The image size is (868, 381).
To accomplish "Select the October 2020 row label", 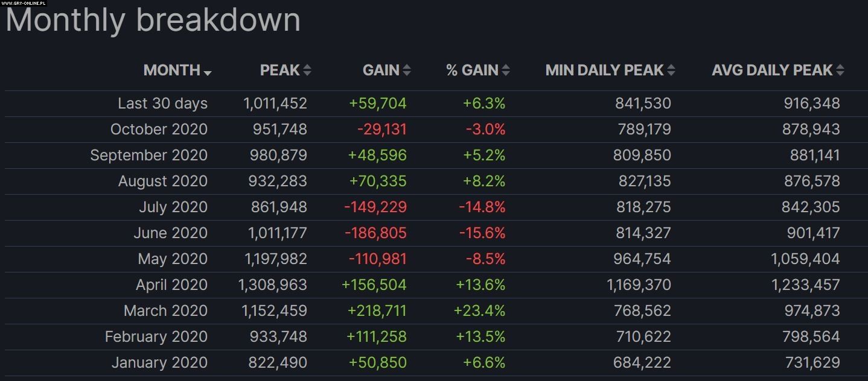I will click(x=159, y=130).
